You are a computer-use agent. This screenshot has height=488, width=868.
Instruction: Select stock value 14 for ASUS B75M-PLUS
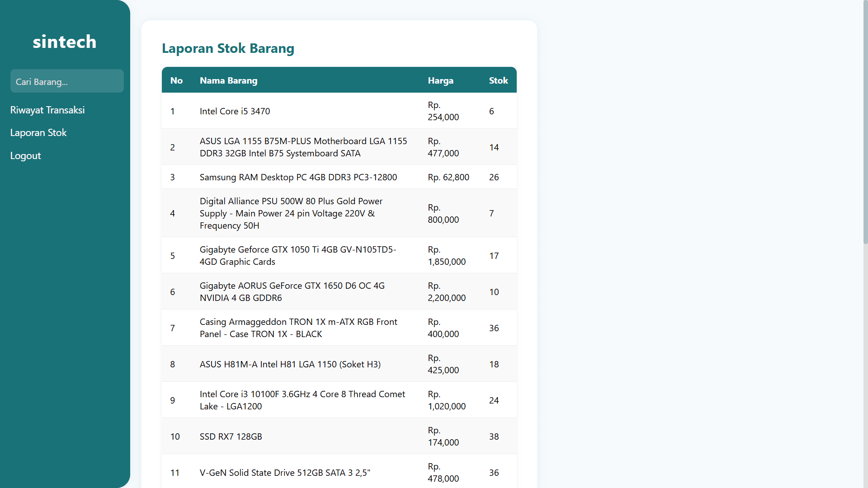click(494, 147)
